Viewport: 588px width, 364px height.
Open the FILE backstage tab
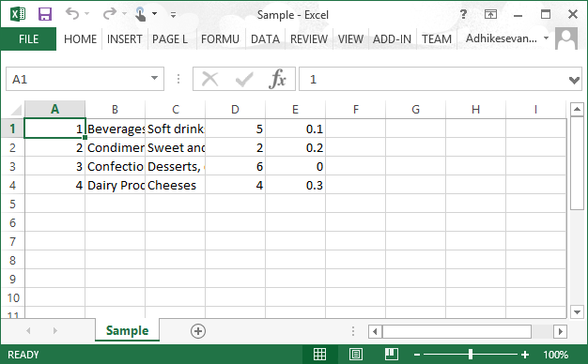tap(28, 39)
